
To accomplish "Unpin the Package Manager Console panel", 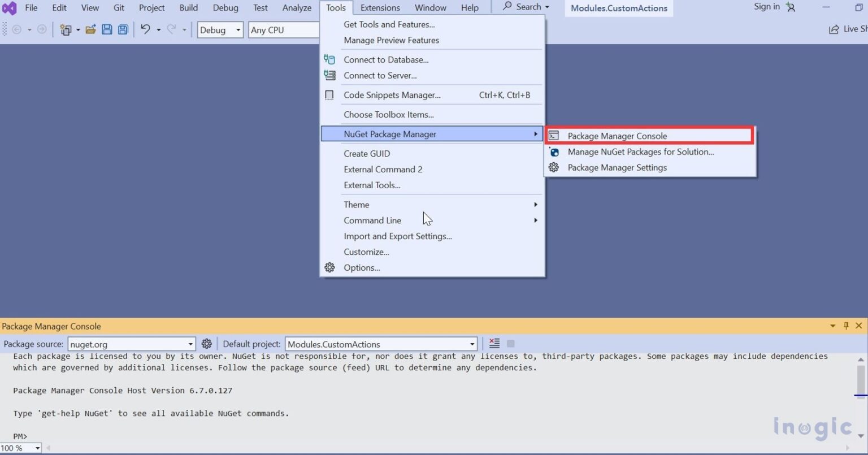I will click(x=846, y=326).
